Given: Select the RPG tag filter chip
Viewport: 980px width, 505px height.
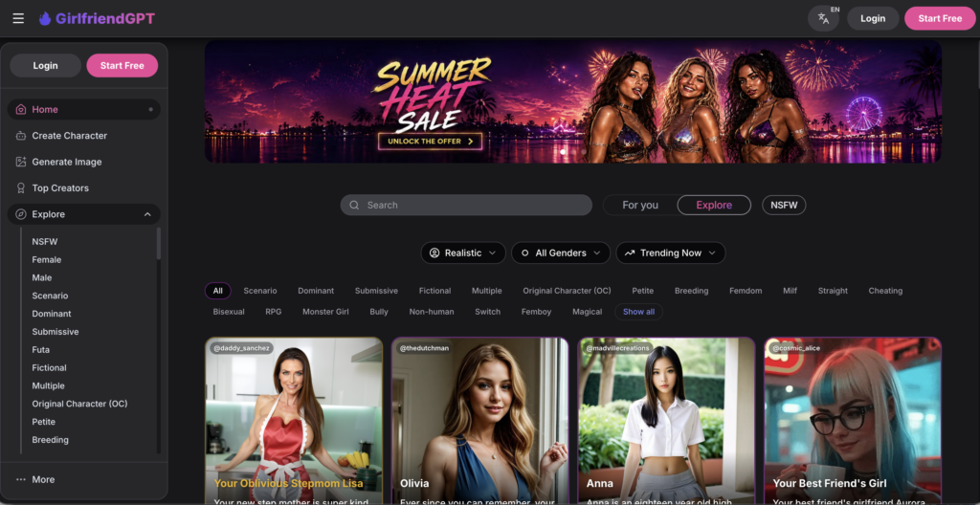Looking at the screenshot, I should click(273, 311).
